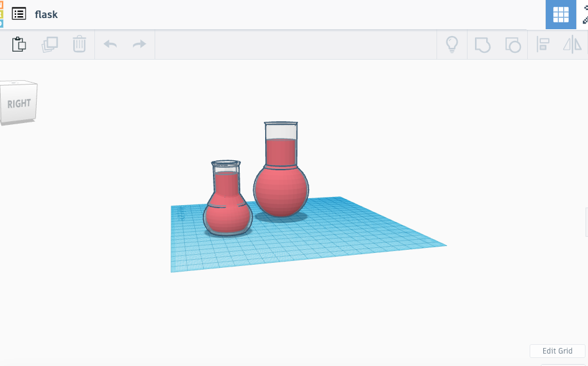The image size is (588, 366).
Task: Click the Duplicate and repeat icon
Action: [50, 45]
